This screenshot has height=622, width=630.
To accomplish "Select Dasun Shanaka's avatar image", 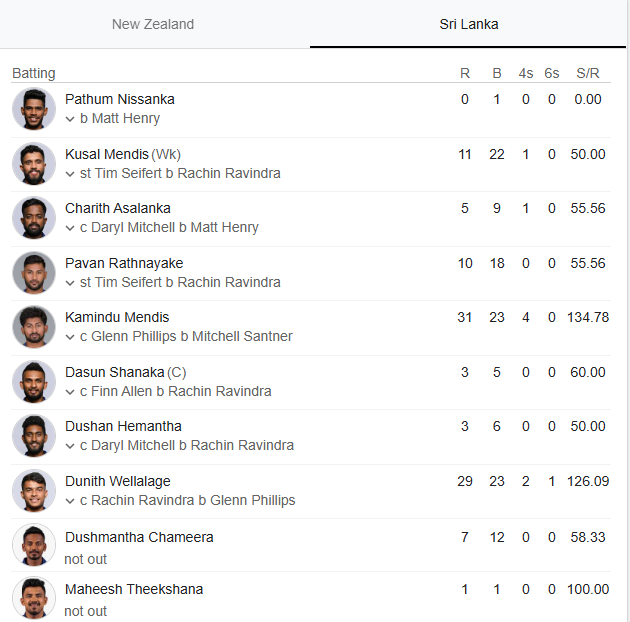I will [34, 382].
